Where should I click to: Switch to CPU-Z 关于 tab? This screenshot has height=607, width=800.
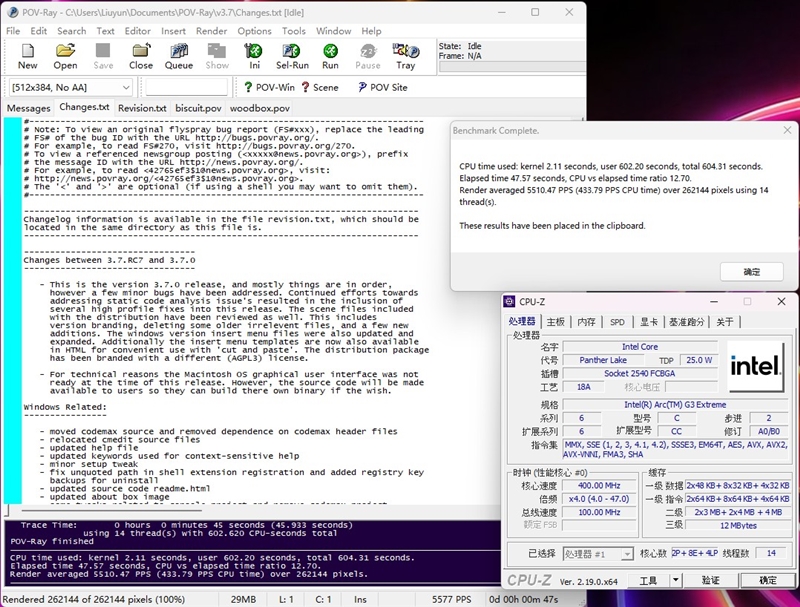(724, 322)
